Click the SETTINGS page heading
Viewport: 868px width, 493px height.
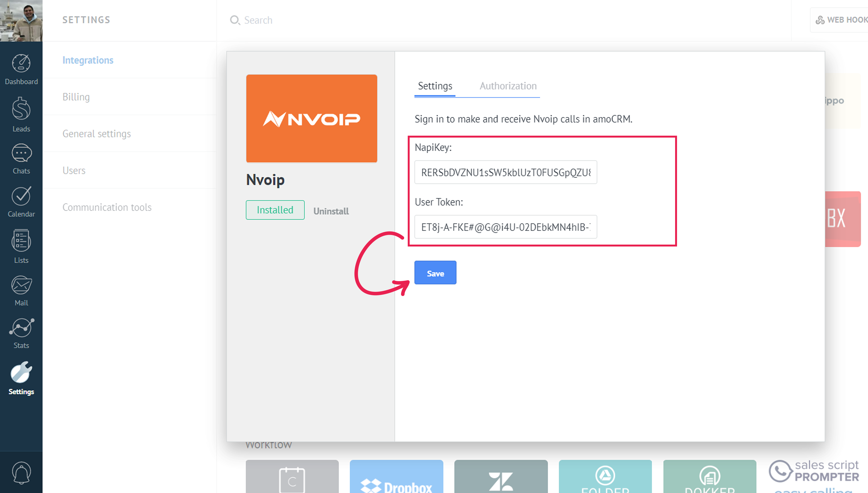86,20
